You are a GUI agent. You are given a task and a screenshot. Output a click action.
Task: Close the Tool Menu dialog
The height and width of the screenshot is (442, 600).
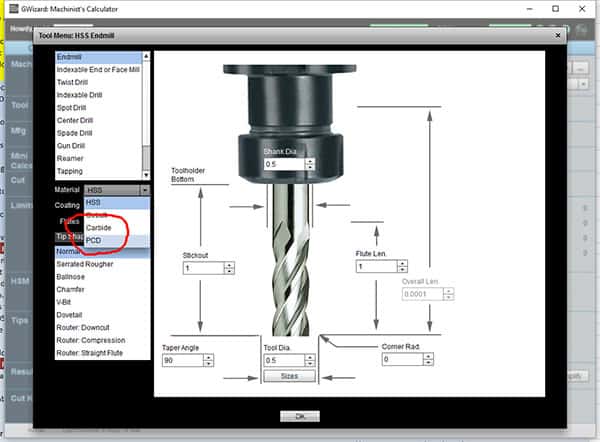click(x=558, y=35)
